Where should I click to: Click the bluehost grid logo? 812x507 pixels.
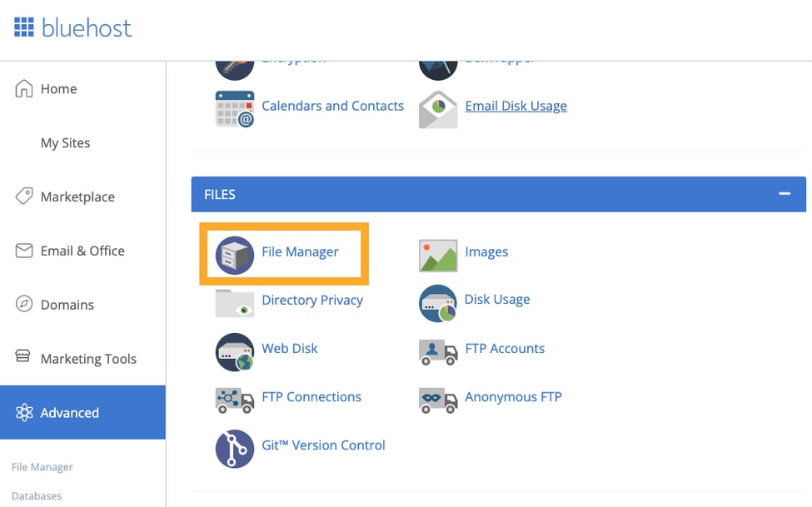(x=25, y=26)
